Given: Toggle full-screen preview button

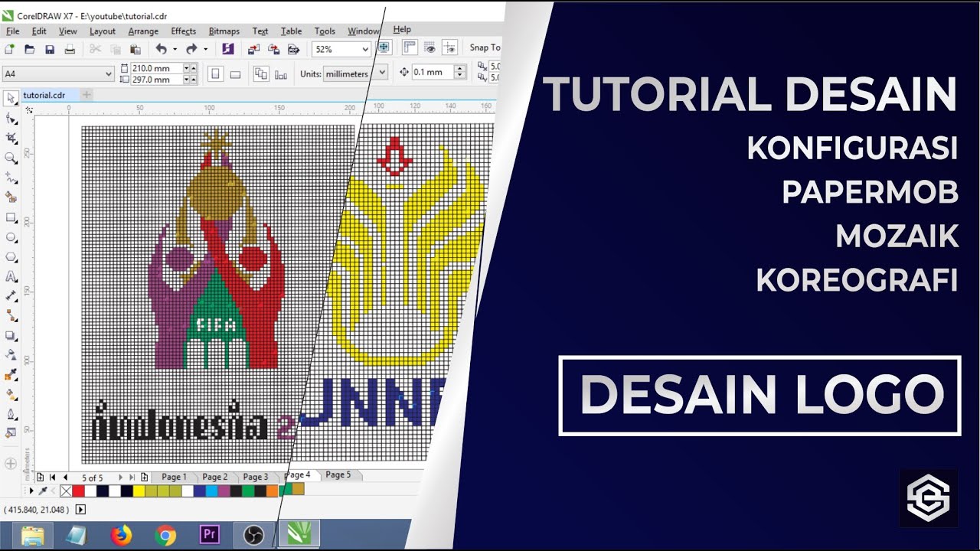Looking at the screenshot, I should pos(384,47).
